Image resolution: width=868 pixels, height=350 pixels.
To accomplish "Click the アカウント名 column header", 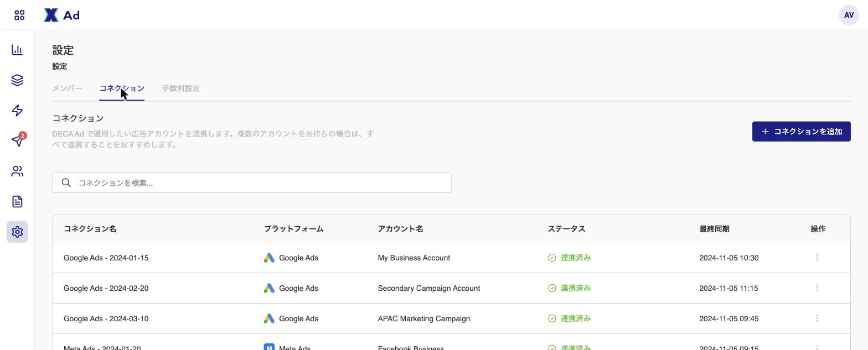I will (x=400, y=229).
